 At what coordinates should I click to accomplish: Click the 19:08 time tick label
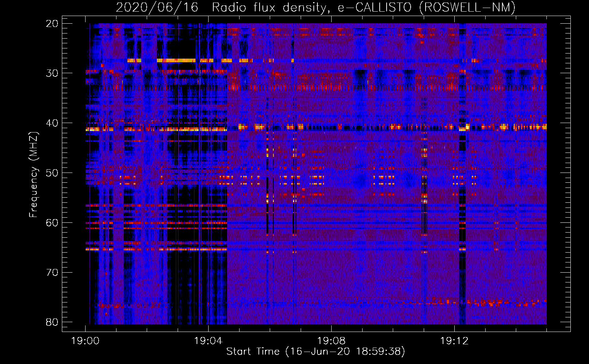tap(331, 341)
